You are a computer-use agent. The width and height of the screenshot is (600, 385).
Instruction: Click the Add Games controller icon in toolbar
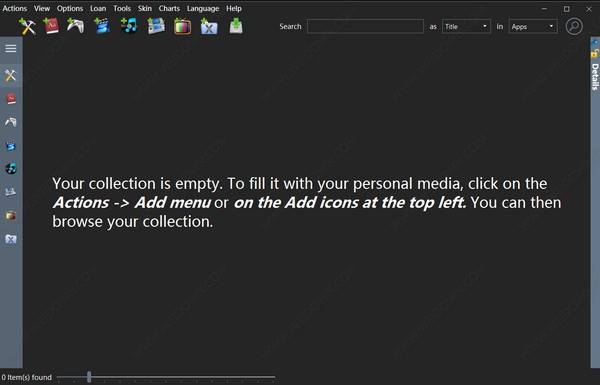[x=75, y=26]
